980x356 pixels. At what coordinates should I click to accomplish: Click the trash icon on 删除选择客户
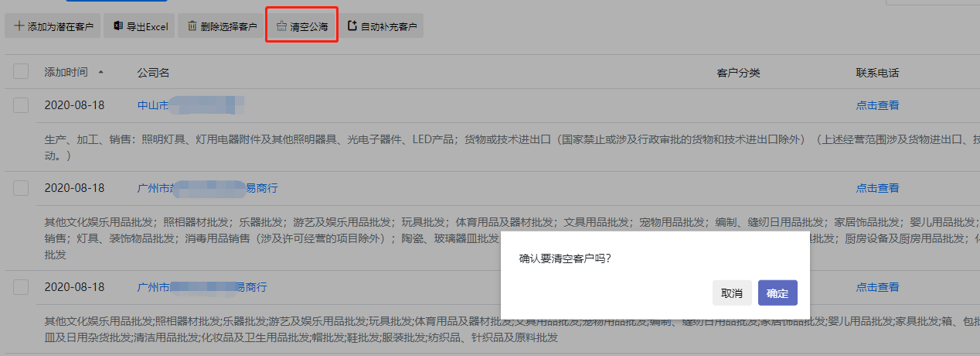coord(192,26)
